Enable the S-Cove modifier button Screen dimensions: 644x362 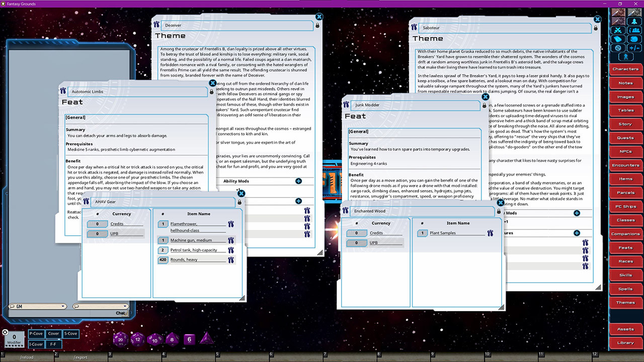(70, 333)
